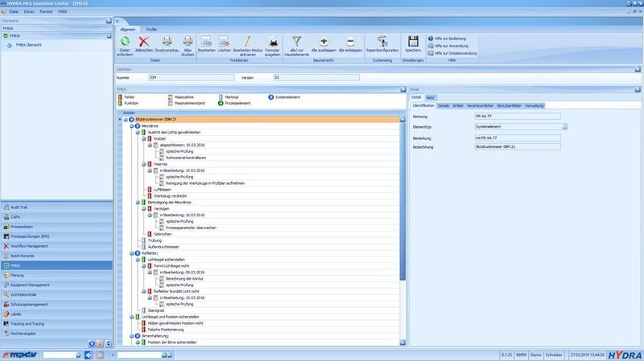Select Rohmaterial kontrollieren tree row
The image size is (644, 361).
(186, 158)
